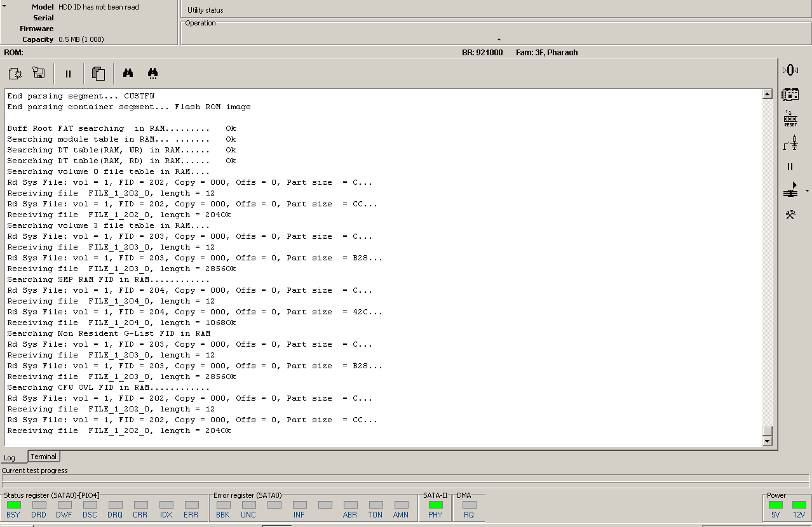
Task: Open the hammer and wrench tools icon
Action: click(790, 215)
